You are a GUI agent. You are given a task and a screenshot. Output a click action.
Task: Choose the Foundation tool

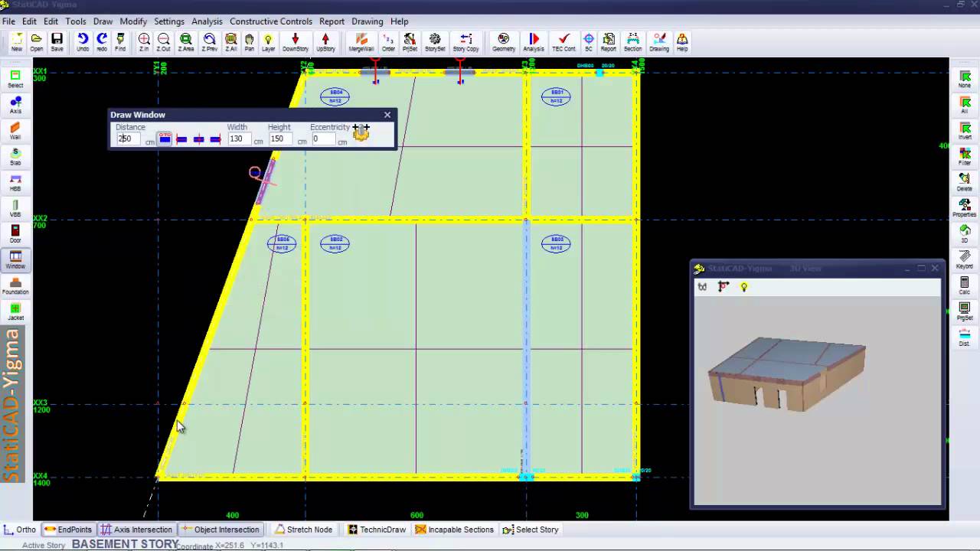tap(15, 286)
